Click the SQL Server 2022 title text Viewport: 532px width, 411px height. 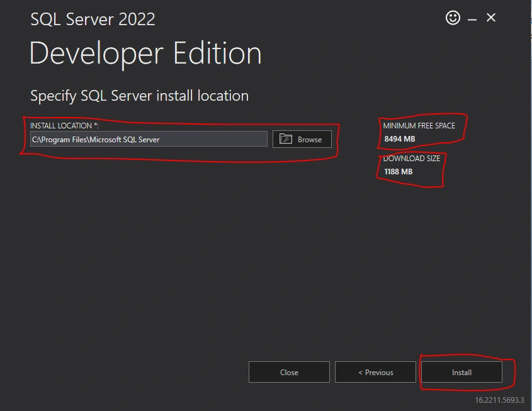click(x=93, y=19)
